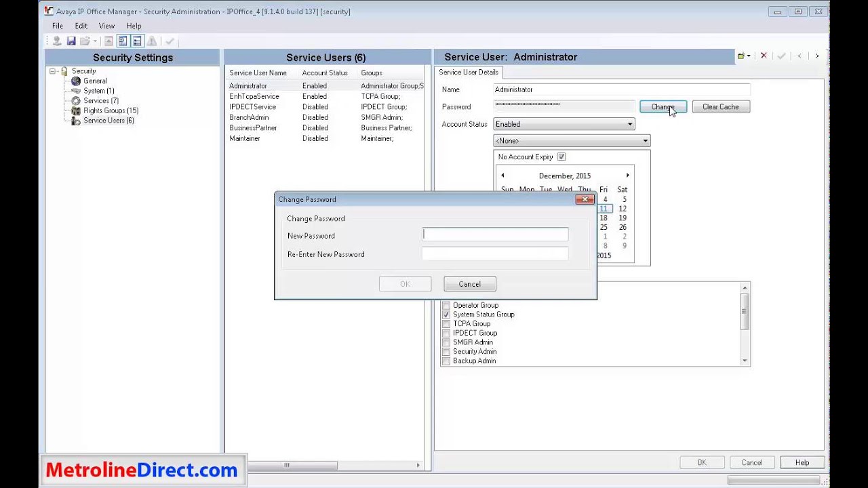Select the IPDECTService user row
This screenshot has height=488, width=868.
(327, 107)
